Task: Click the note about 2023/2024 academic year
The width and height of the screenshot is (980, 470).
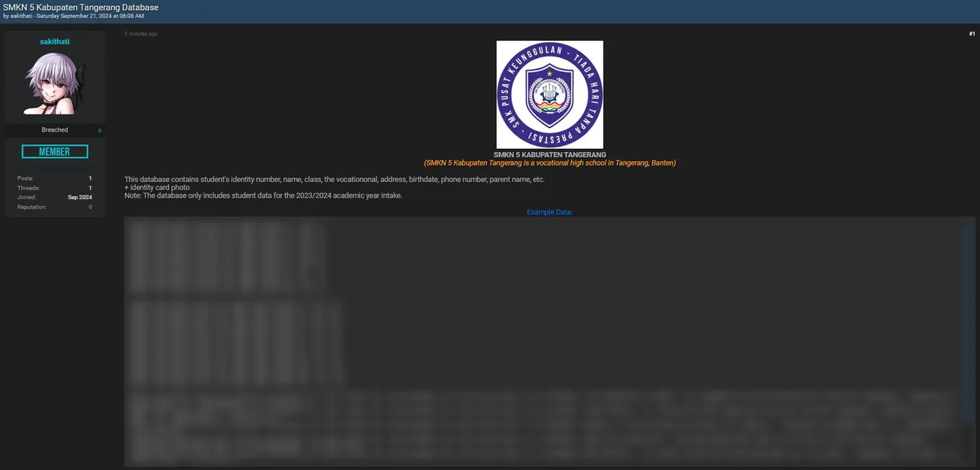Action: tap(264, 196)
